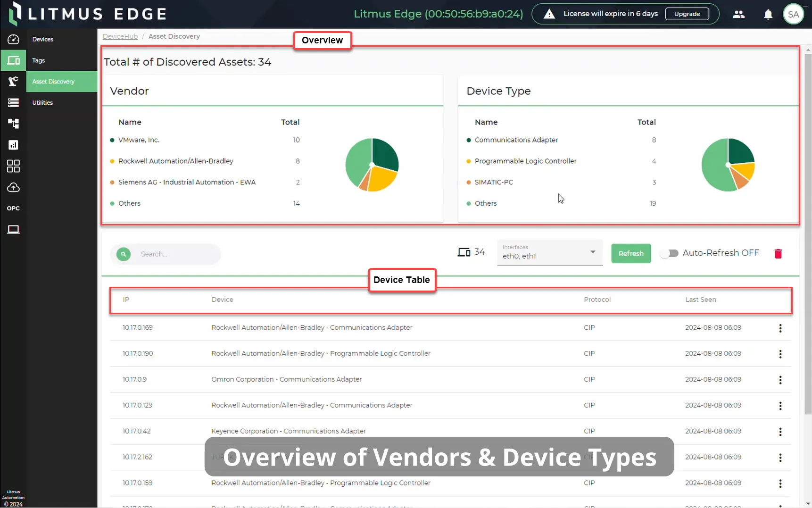Open the robot arm icon in sidebar
This screenshot has height=508, width=812.
tap(13, 82)
